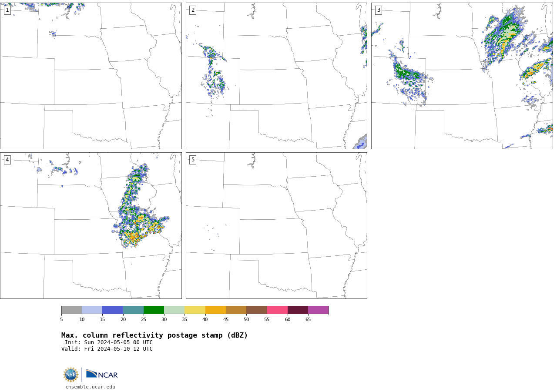Click the NSF logo icon

tap(71, 375)
